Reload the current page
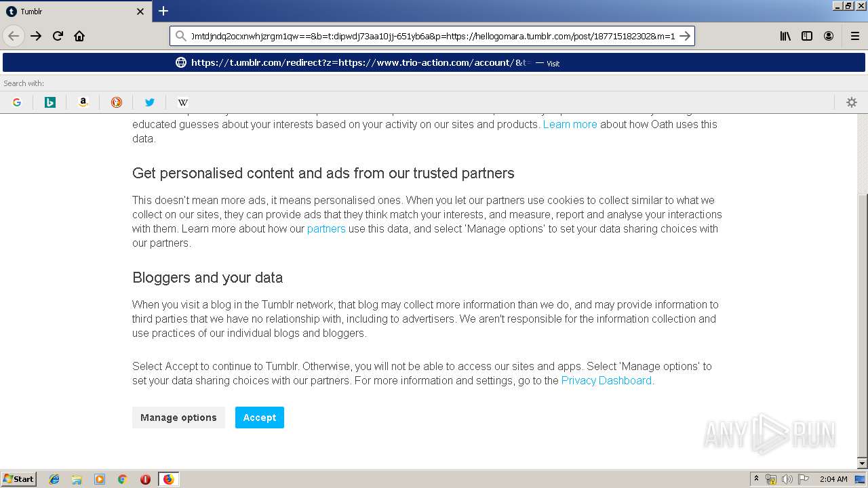Viewport: 868px width, 488px height. (58, 36)
